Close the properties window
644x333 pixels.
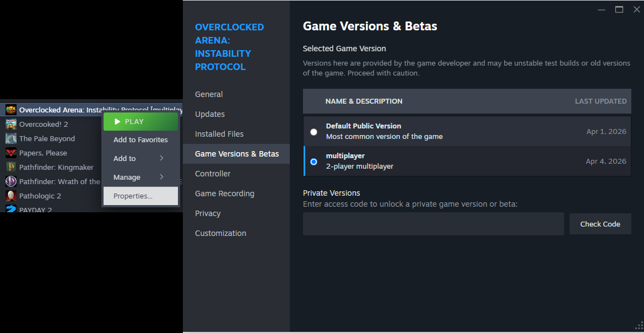click(x=637, y=9)
